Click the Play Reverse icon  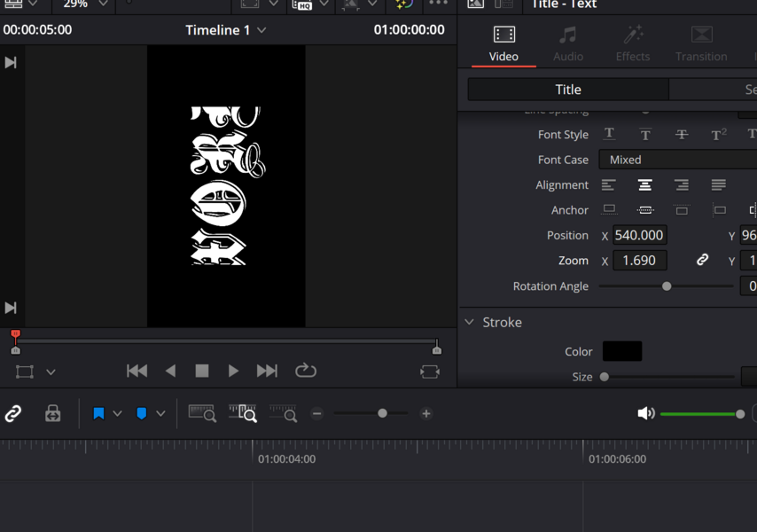pyautogui.click(x=171, y=371)
